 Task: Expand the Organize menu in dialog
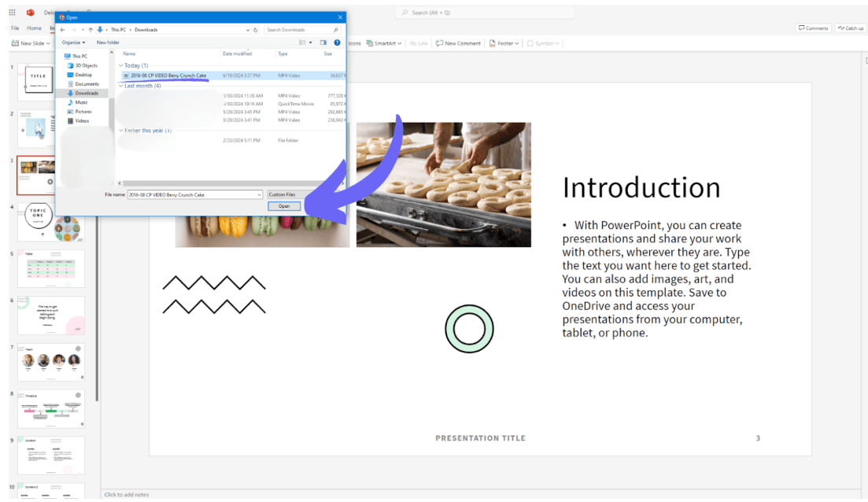tap(73, 42)
